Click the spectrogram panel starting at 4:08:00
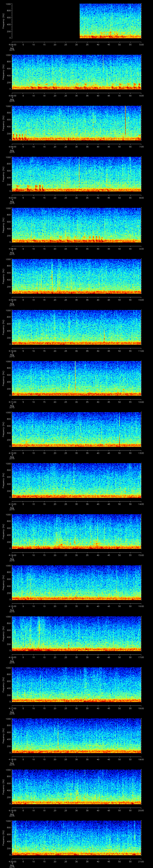 pos(77,225)
